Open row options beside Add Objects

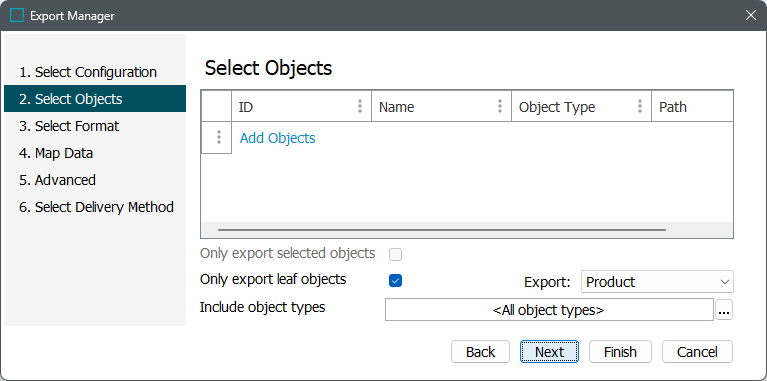(x=219, y=137)
